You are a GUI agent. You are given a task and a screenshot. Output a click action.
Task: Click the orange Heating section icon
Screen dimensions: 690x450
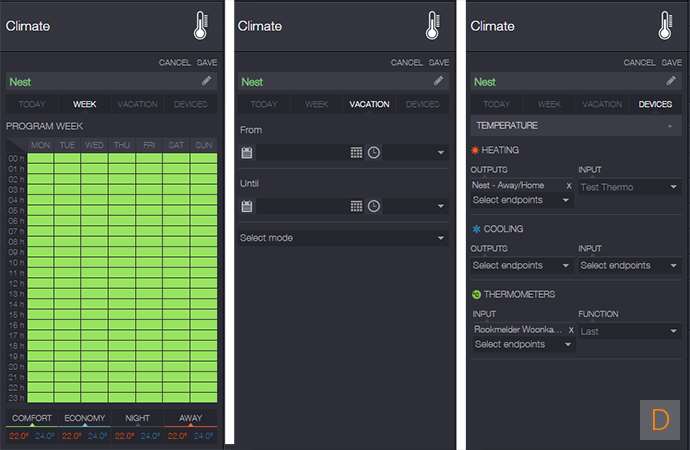475,150
